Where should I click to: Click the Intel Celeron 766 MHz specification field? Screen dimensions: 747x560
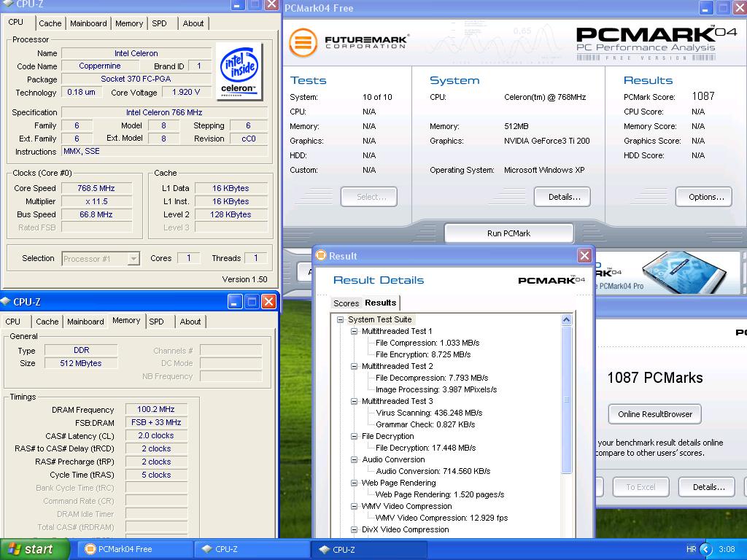point(164,112)
